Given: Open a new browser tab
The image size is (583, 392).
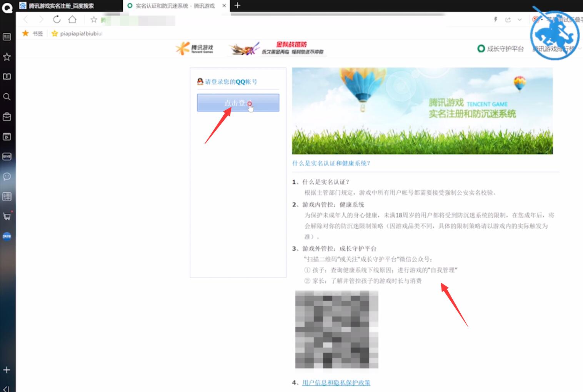Looking at the screenshot, I should tap(237, 5).
